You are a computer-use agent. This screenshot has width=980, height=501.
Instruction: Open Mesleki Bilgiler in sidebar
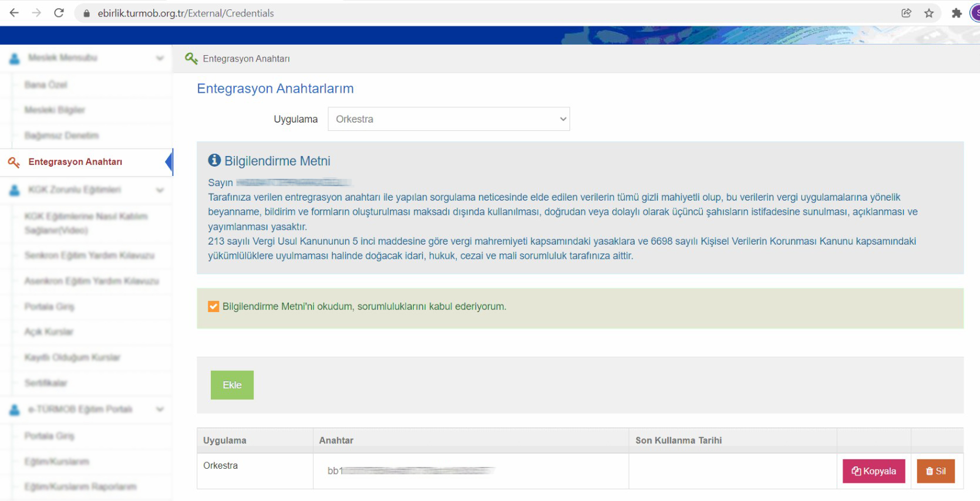(x=55, y=110)
